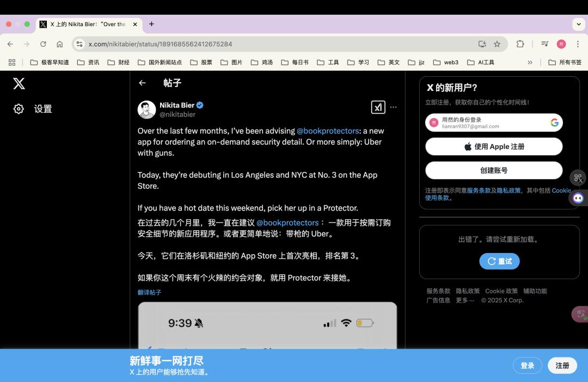Click 使用 Apple 注册 button
588x382 pixels.
493,146
